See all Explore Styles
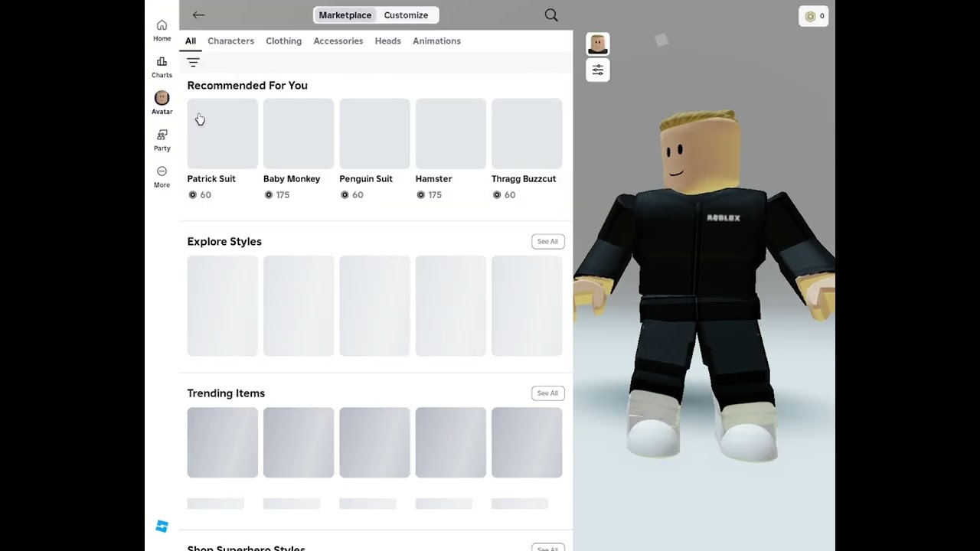Screen dimensions: 980x551 pos(547,242)
